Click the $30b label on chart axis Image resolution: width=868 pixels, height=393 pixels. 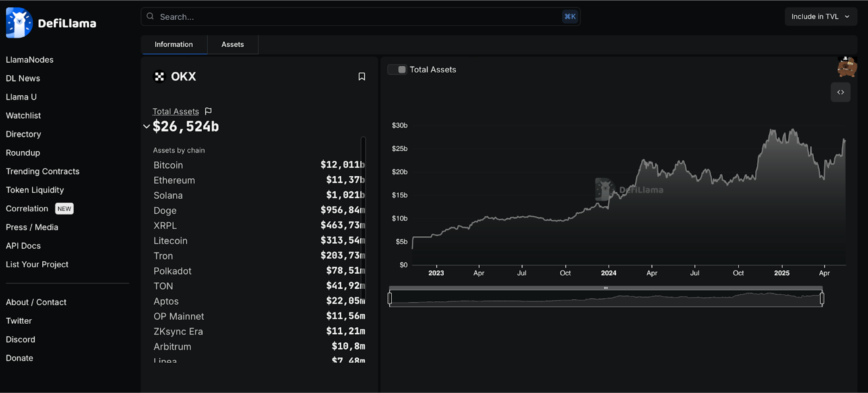tap(400, 125)
